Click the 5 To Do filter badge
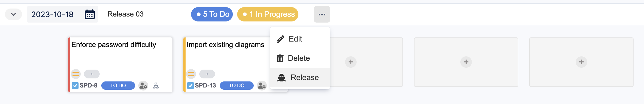Image resolution: width=644 pixels, height=104 pixels. point(212,14)
